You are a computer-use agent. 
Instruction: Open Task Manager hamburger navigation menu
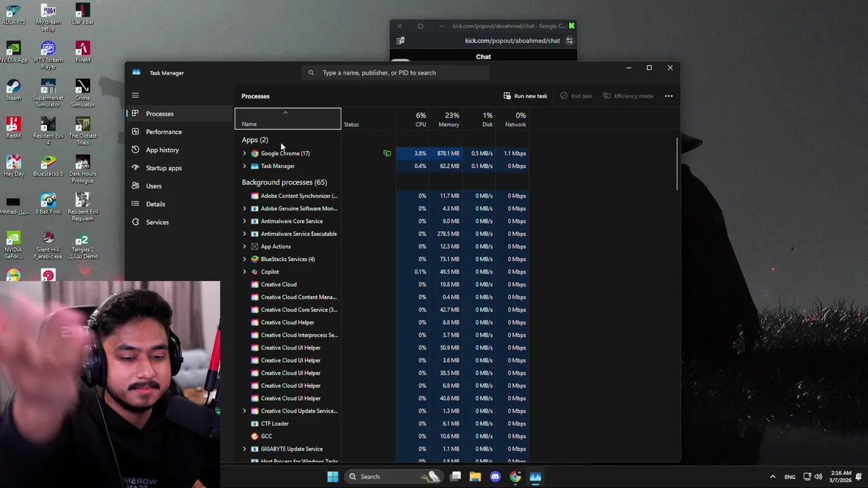click(135, 96)
